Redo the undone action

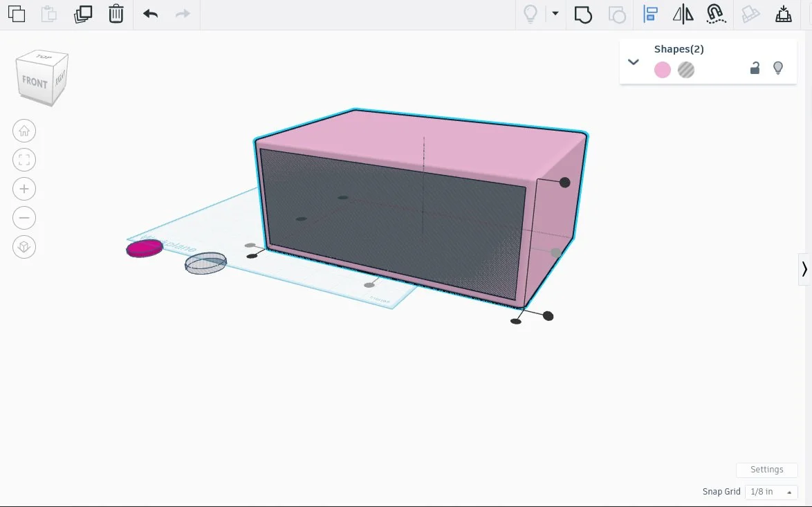click(183, 14)
